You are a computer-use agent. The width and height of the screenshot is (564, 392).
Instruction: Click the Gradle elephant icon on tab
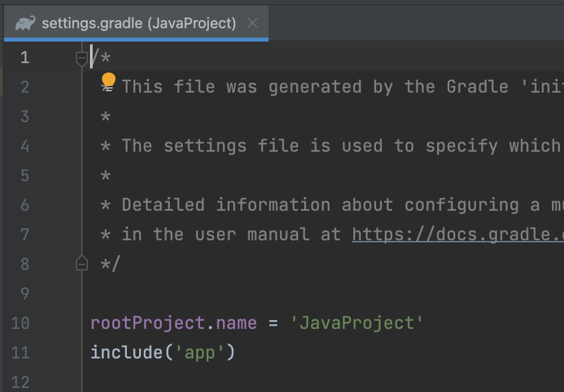pyautogui.click(x=26, y=23)
